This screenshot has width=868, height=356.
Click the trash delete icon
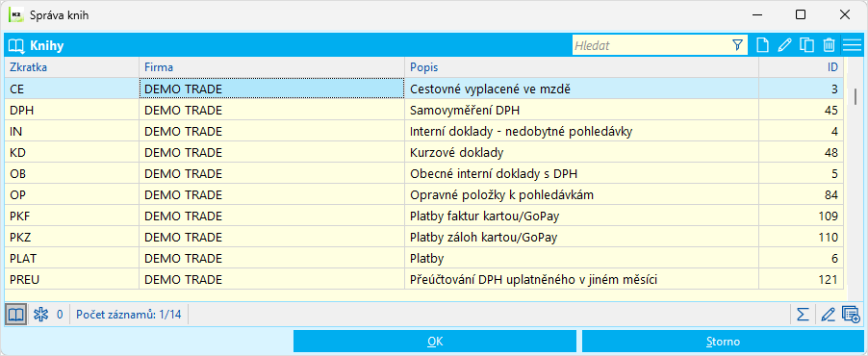click(x=829, y=45)
